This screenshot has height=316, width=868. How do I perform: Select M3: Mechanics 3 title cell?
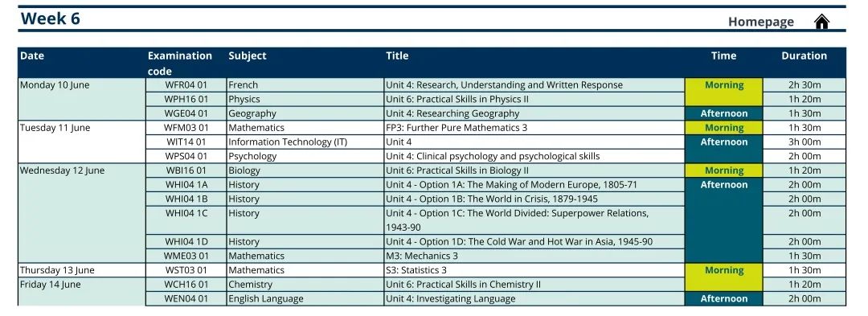click(534, 256)
